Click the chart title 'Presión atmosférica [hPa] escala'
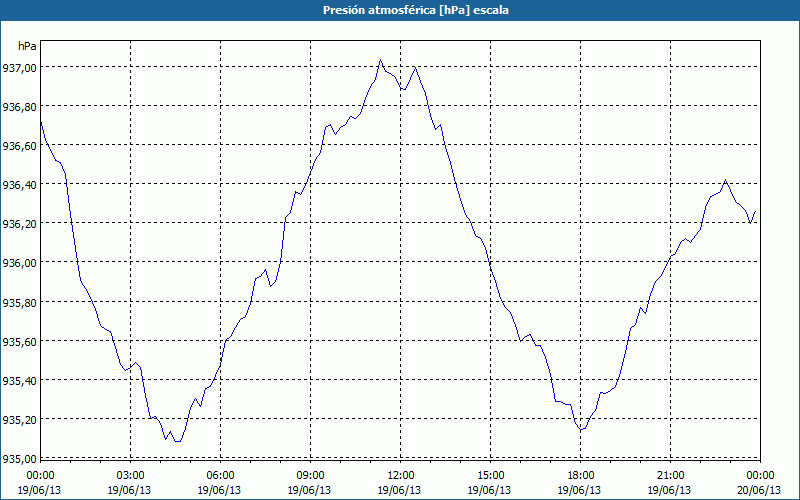Image resolution: width=800 pixels, height=500 pixels. [400, 10]
